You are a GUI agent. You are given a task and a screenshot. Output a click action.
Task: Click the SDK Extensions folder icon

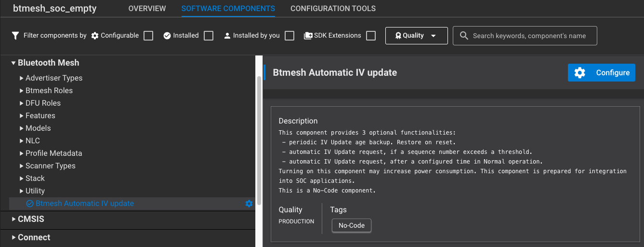(x=308, y=36)
